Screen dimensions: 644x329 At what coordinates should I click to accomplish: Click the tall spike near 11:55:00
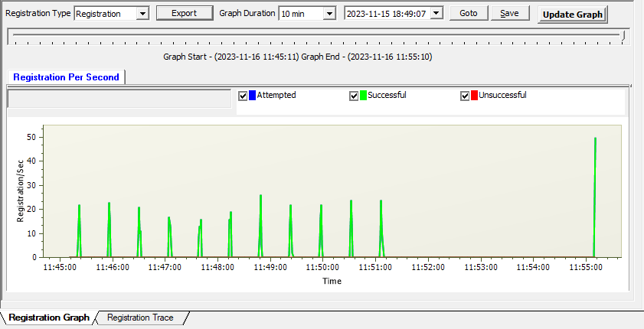click(x=595, y=197)
